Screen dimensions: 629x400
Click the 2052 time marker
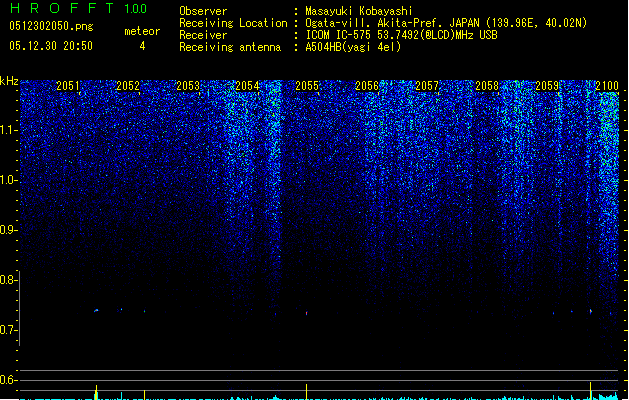(128, 86)
